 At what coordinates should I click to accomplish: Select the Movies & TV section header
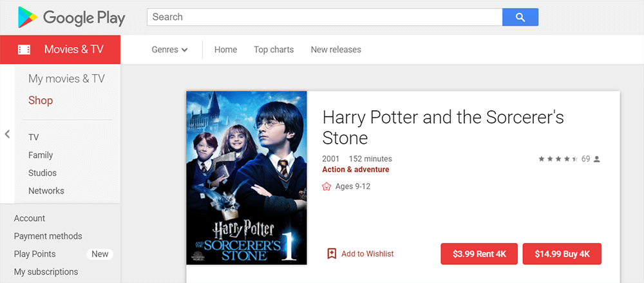(60, 50)
